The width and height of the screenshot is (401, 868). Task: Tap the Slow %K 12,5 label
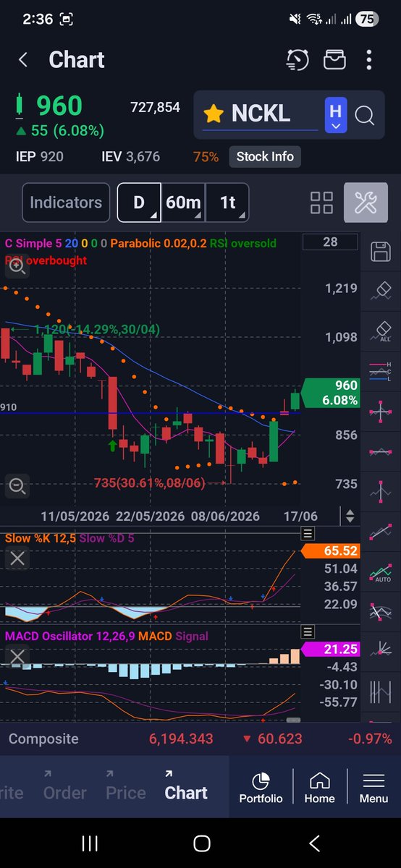[40, 538]
